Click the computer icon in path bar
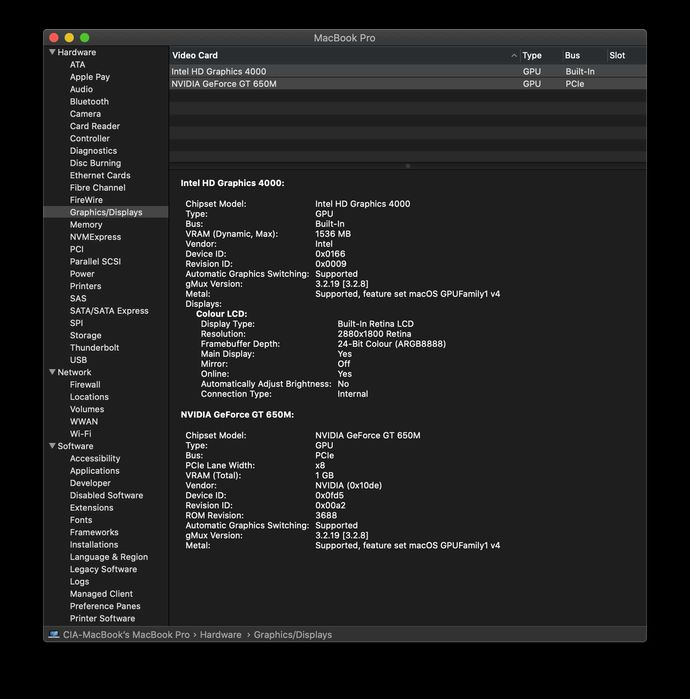The width and height of the screenshot is (690, 699). 54,634
